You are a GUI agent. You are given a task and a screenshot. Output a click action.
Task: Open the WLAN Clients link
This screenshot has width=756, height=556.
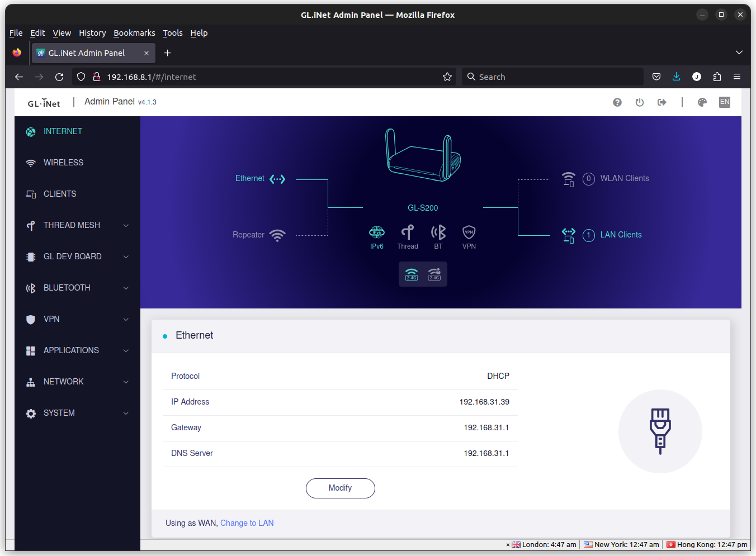pos(625,178)
